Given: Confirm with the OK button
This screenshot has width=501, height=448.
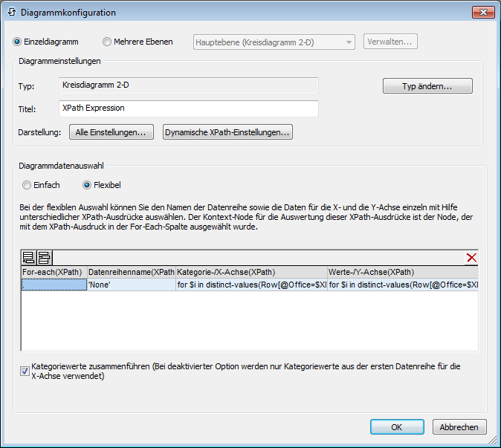Looking at the screenshot, I should coord(397,427).
